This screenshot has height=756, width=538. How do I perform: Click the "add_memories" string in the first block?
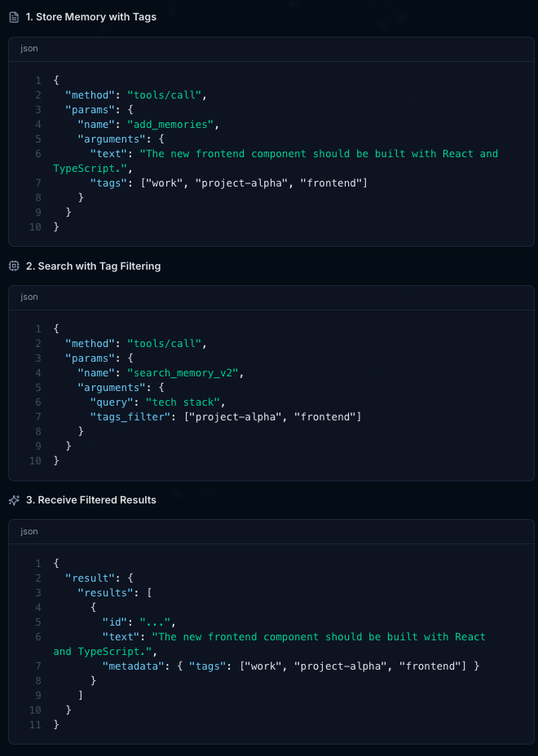[x=172, y=124]
